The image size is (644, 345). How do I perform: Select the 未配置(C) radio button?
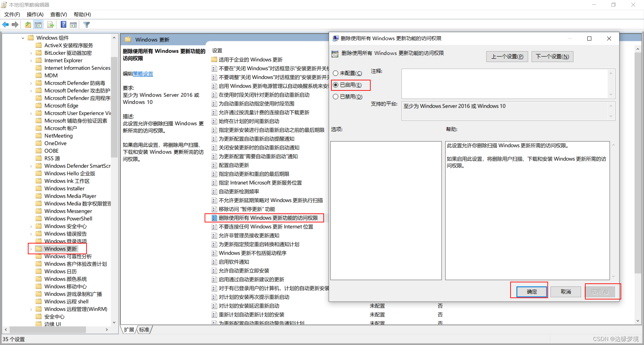[335, 73]
